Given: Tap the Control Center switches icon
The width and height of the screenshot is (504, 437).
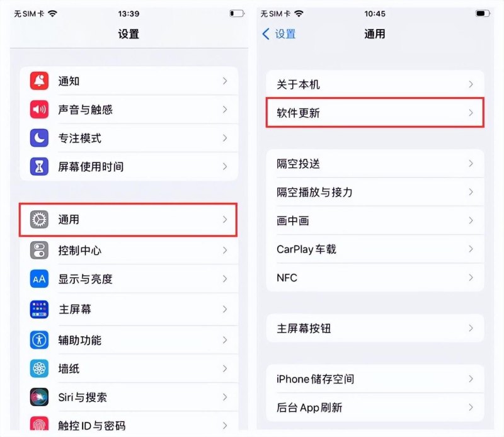Looking at the screenshot, I should pos(39,250).
